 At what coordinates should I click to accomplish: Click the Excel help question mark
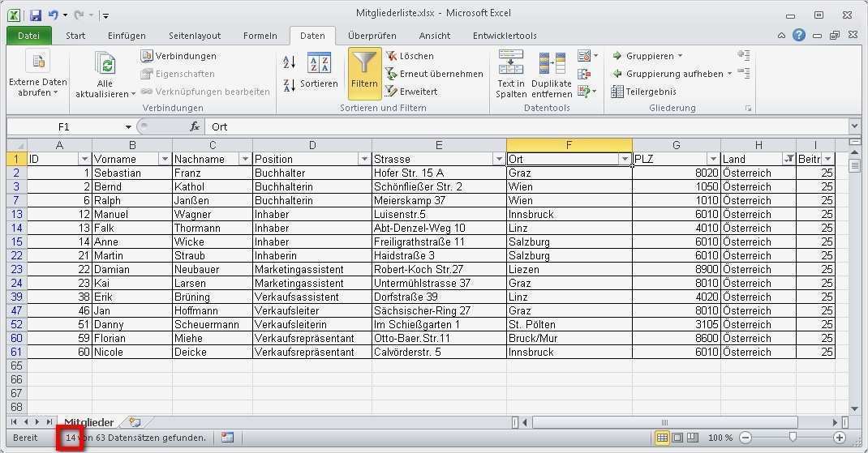click(799, 36)
